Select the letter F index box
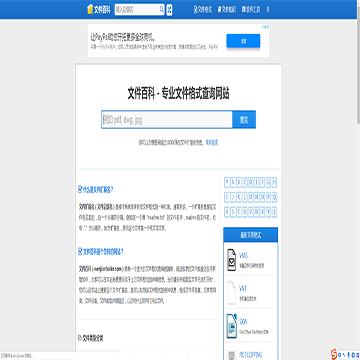 pyautogui.click(x=263, y=182)
